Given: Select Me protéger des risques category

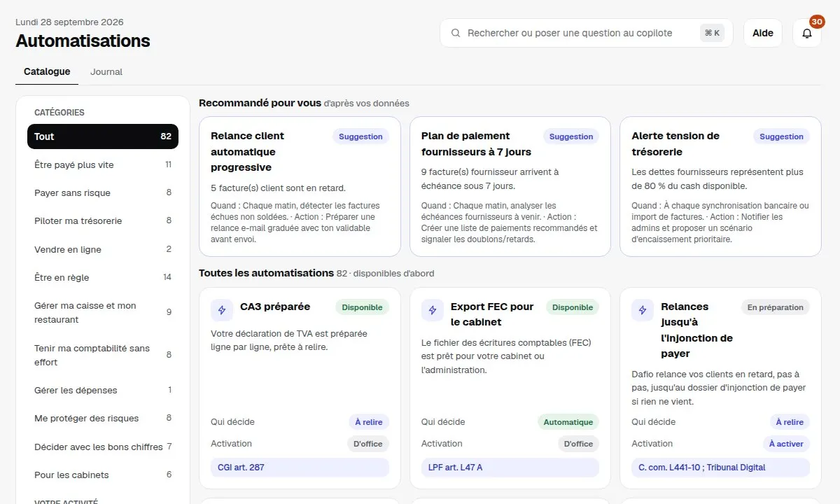Looking at the screenshot, I should coord(103,418).
